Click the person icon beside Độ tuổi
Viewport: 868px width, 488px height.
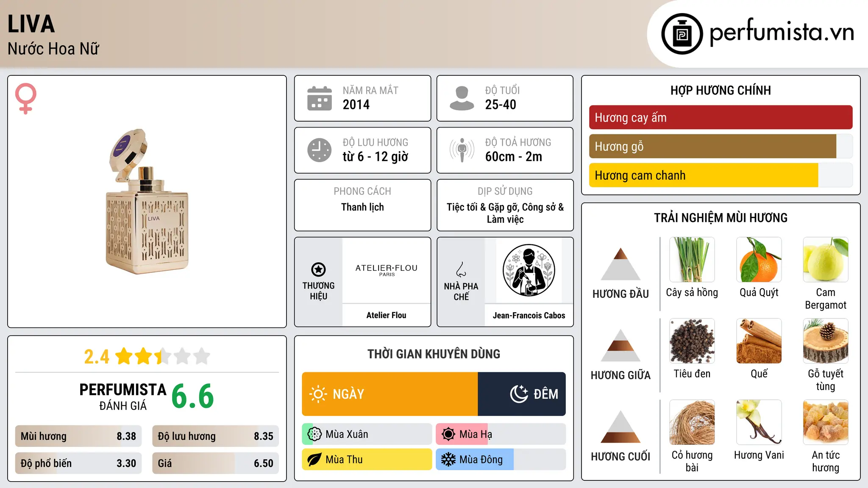(x=462, y=98)
